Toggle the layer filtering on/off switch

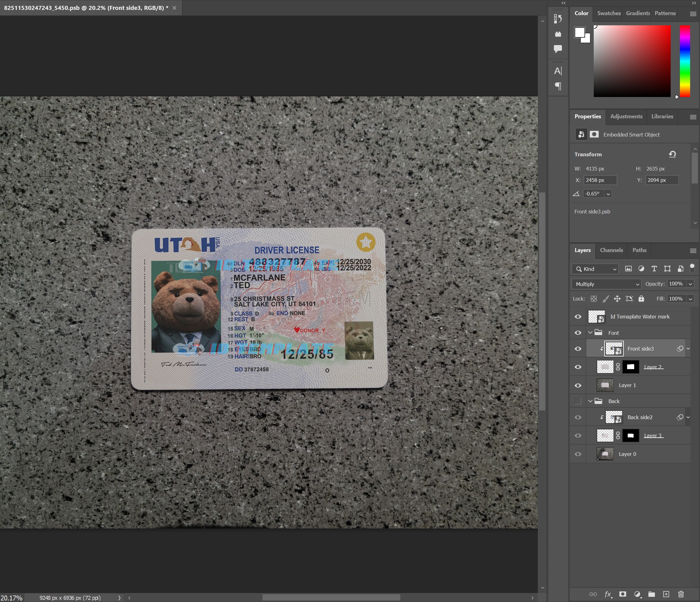[692, 269]
